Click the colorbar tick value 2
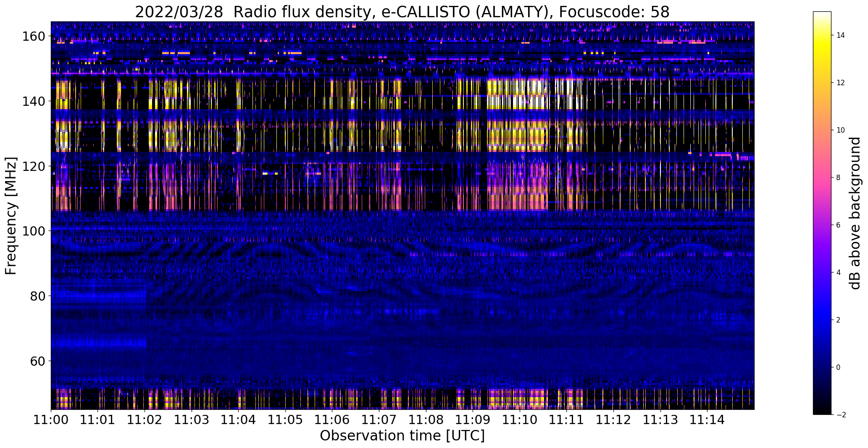 click(838, 320)
